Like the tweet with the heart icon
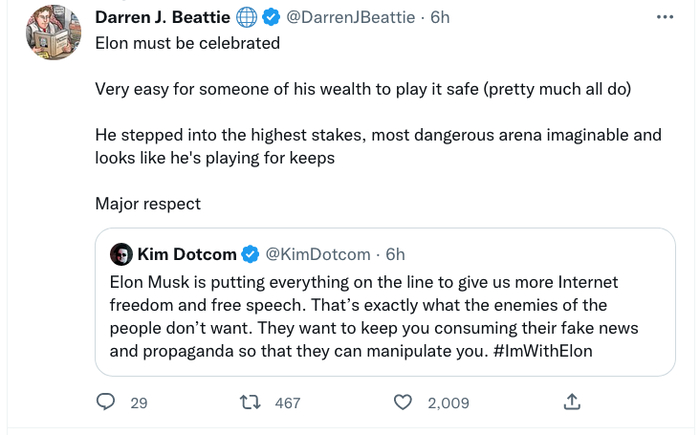The image size is (700, 435). coord(403,402)
